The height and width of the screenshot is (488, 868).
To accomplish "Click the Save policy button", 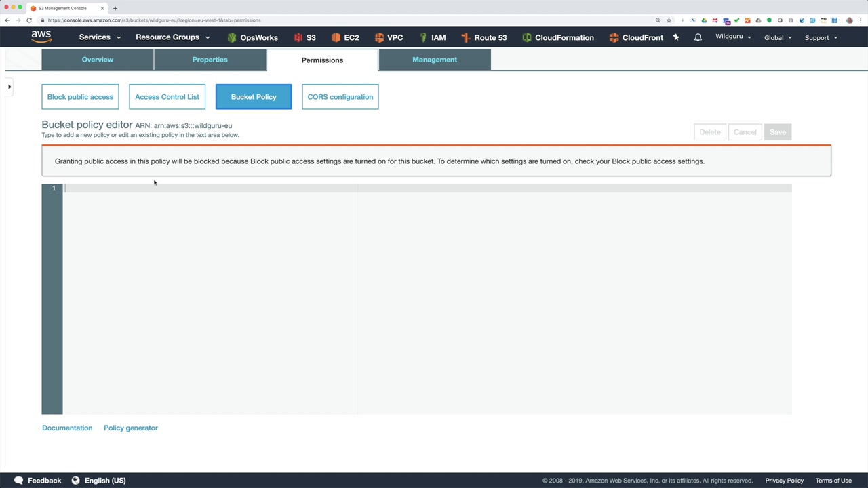I will pyautogui.click(x=778, y=132).
